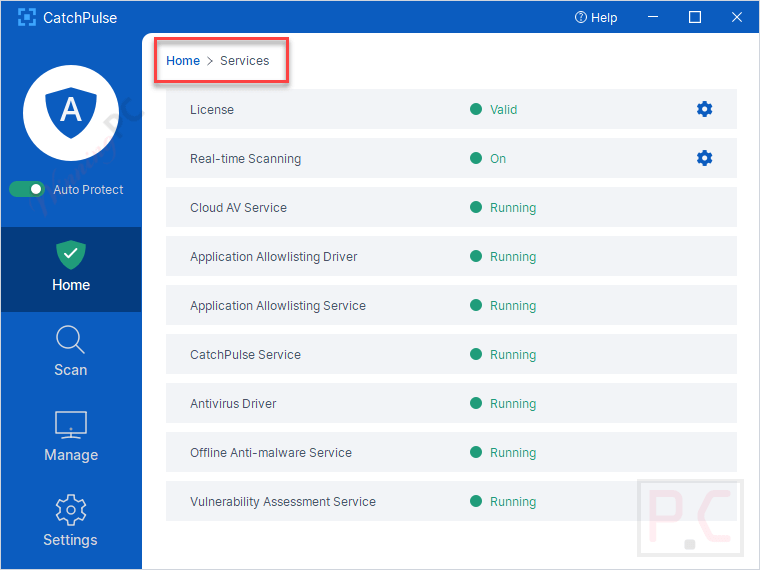Click green status dot for Antivirus Driver

coord(476,403)
